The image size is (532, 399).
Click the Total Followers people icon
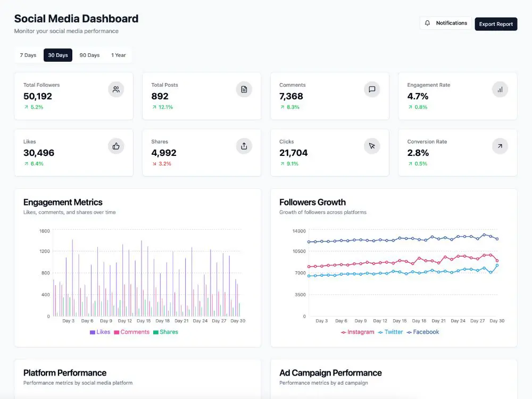116,89
